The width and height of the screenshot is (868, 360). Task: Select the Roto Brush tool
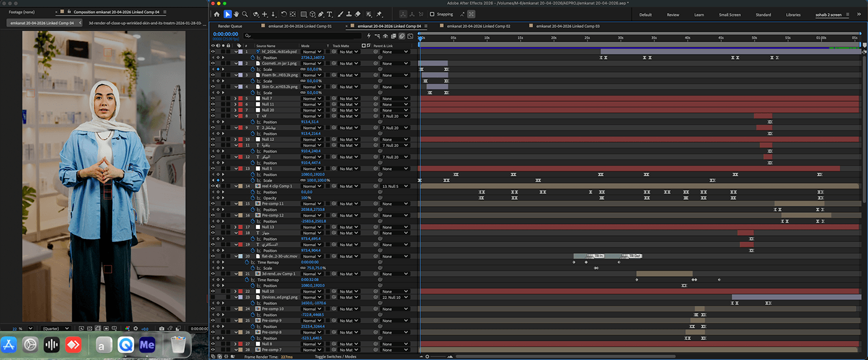(368, 14)
